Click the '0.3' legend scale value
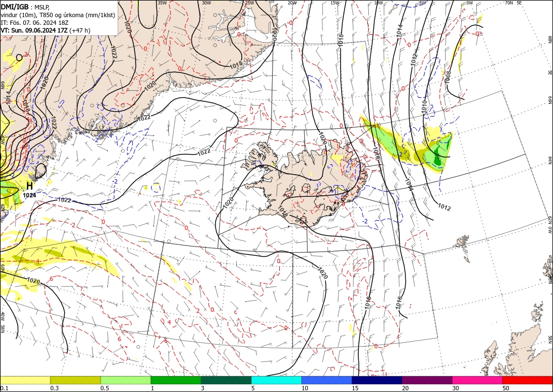 pos(54,388)
